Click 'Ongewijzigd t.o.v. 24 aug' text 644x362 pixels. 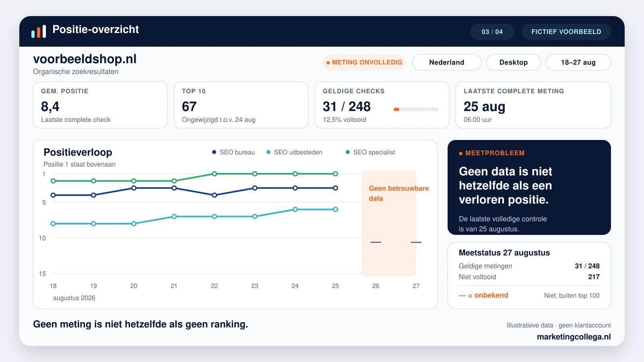pyautogui.click(x=219, y=120)
